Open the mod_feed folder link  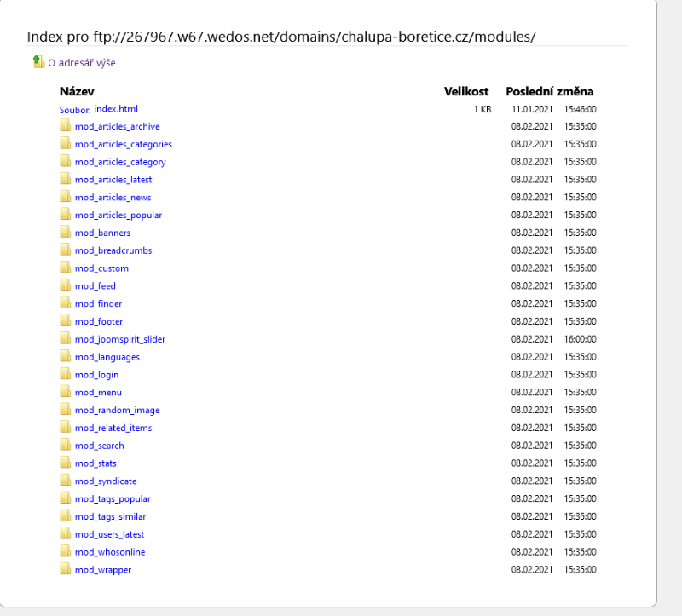(x=95, y=286)
